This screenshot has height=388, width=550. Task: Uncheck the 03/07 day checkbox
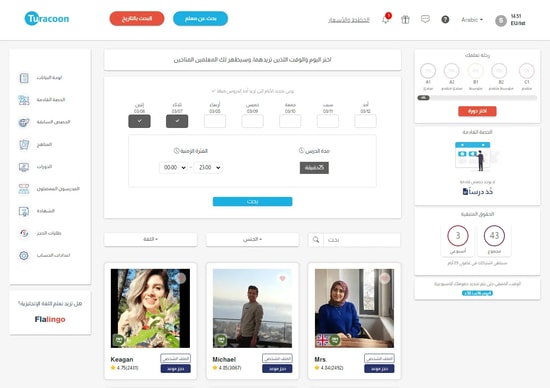click(x=177, y=121)
